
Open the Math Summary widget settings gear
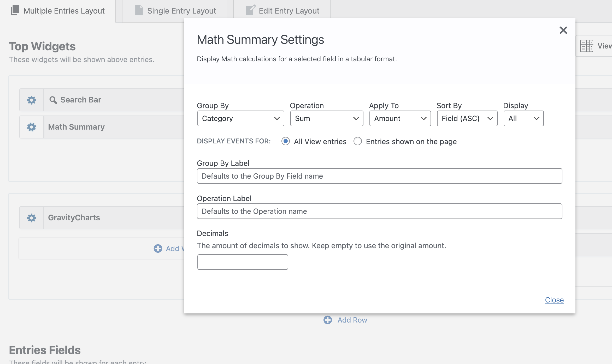(x=32, y=127)
